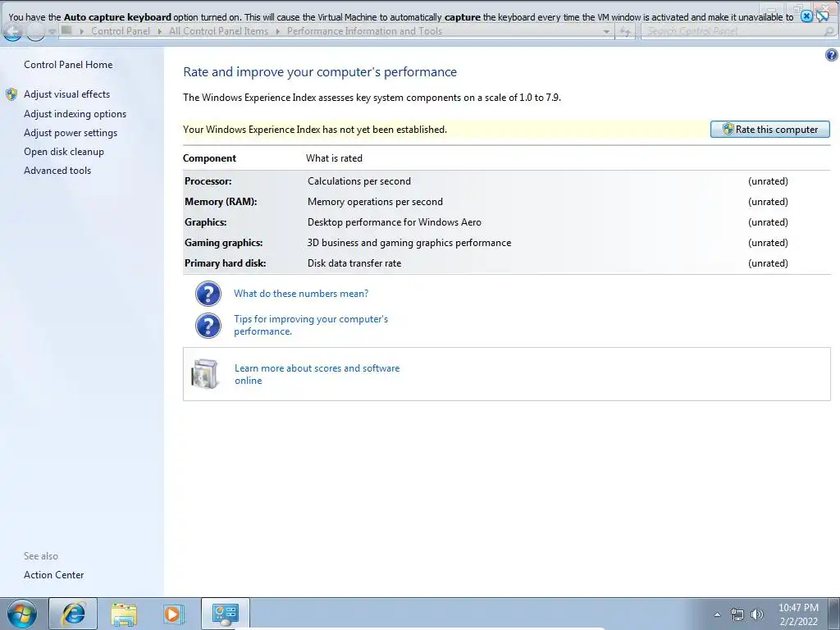Click All Control Panel Items breadcrumb
840x630 pixels.
[218, 31]
